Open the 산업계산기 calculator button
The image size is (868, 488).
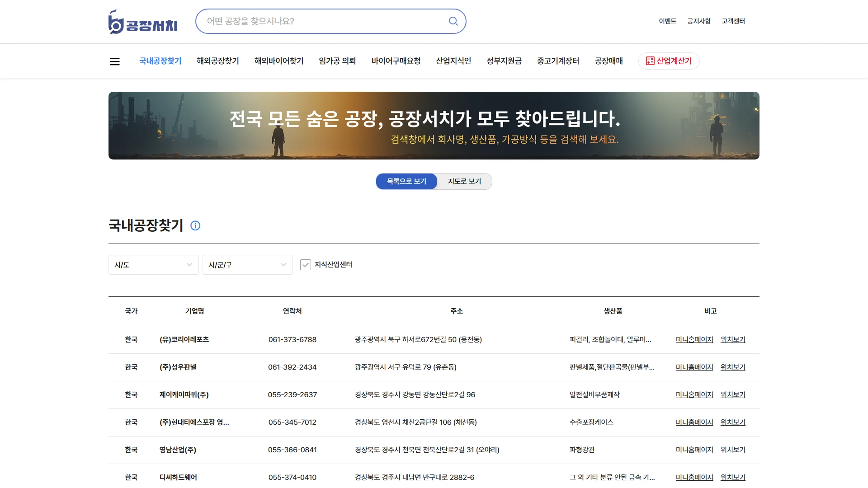tap(669, 61)
